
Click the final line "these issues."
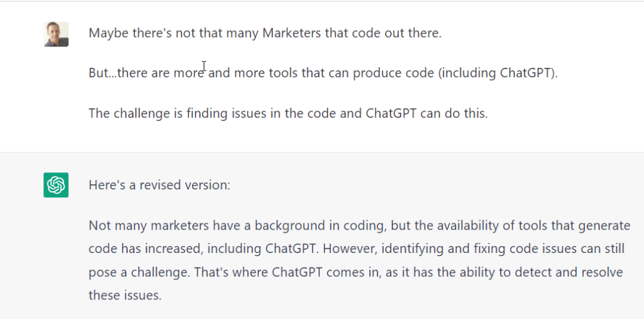[125, 294]
